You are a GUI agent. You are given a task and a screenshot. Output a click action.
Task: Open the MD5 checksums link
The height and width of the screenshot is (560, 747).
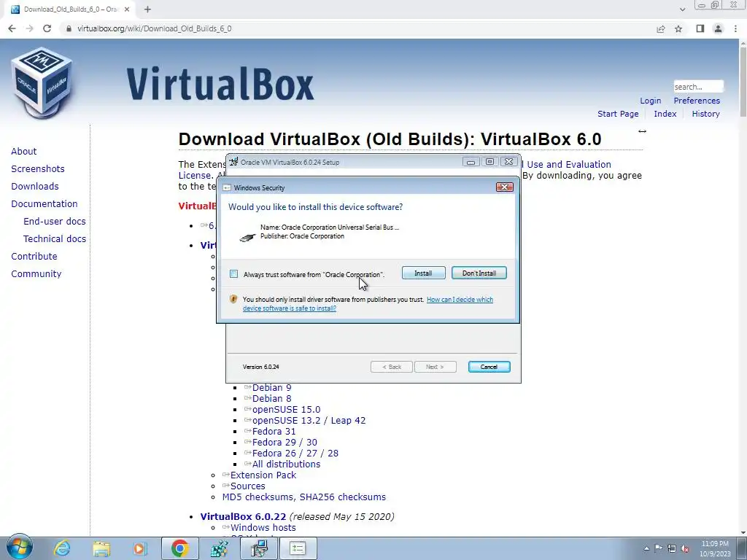[x=259, y=497]
